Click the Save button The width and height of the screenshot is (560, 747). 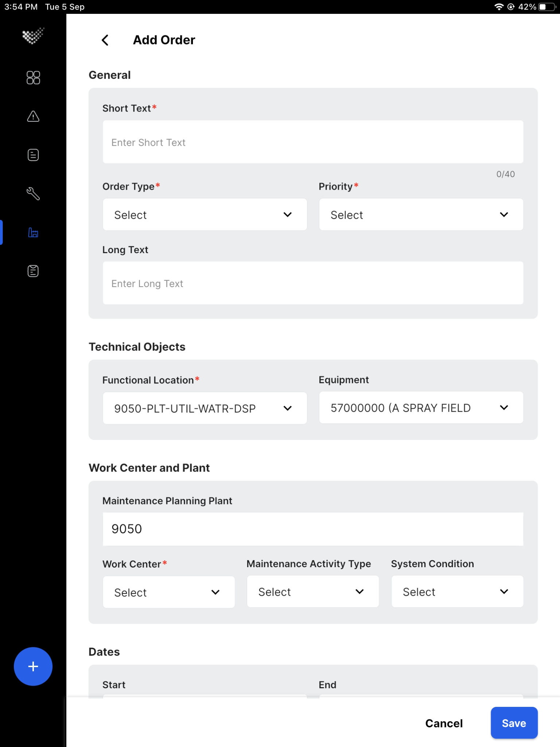(x=514, y=723)
